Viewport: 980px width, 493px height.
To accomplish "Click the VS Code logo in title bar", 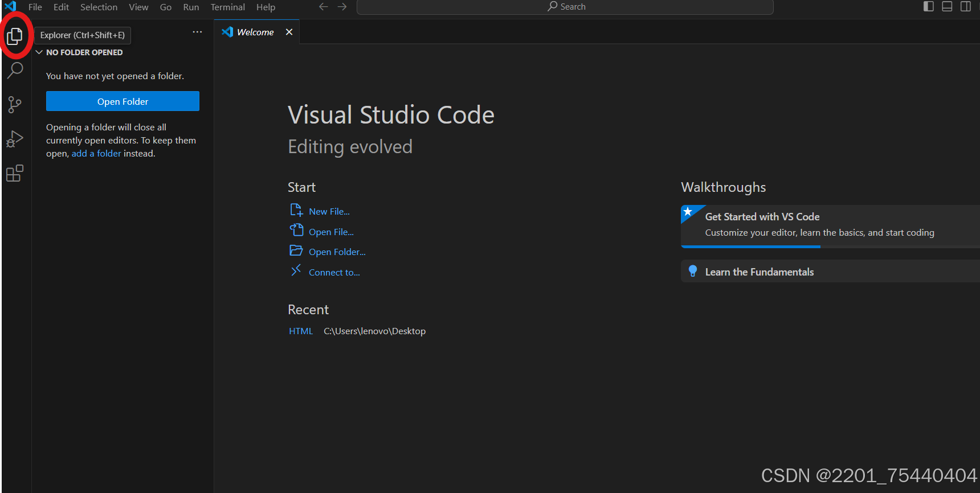I will coord(10,6).
